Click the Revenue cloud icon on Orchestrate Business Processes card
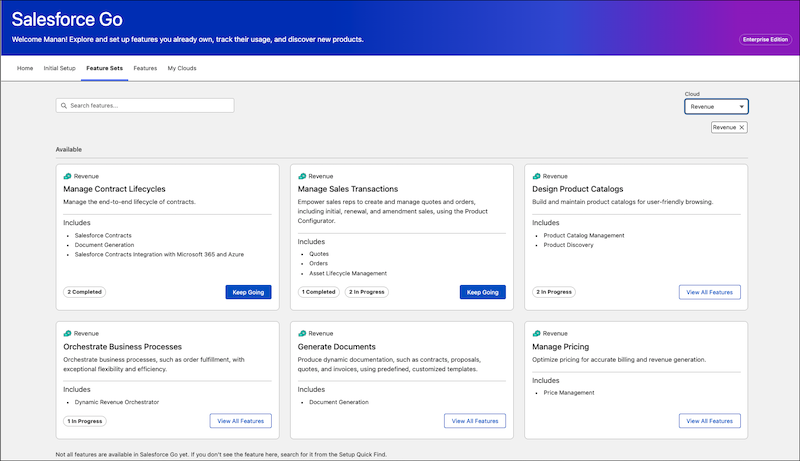 [x=67, y=334]
